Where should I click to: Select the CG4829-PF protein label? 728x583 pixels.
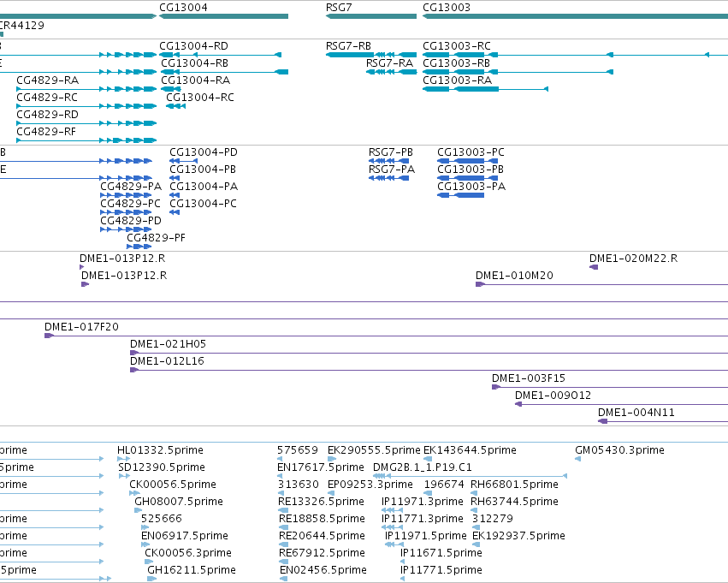(156, 238)
